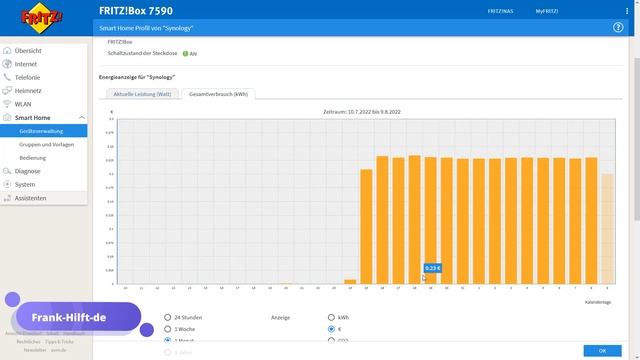Click the 0.23 € tooltip value
Viewport: 640px width, 360px height.
click(433, 268)
